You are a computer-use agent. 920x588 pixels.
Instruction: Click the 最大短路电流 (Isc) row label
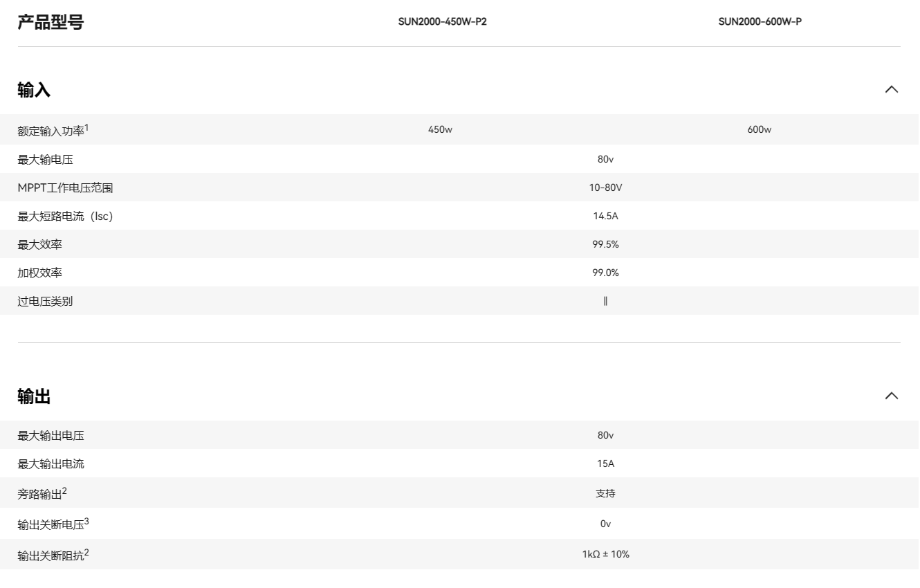click(x=65, y=217)
